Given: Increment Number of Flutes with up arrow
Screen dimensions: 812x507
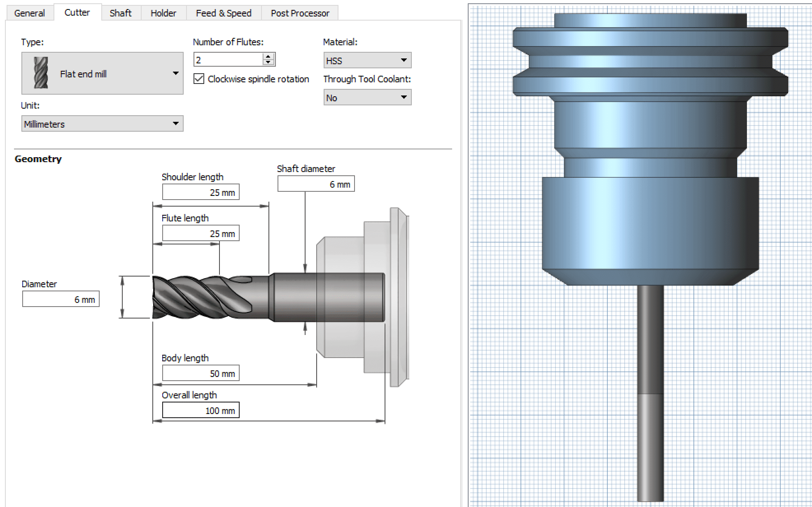Looking at the screenshot, I should click(268, 56).
